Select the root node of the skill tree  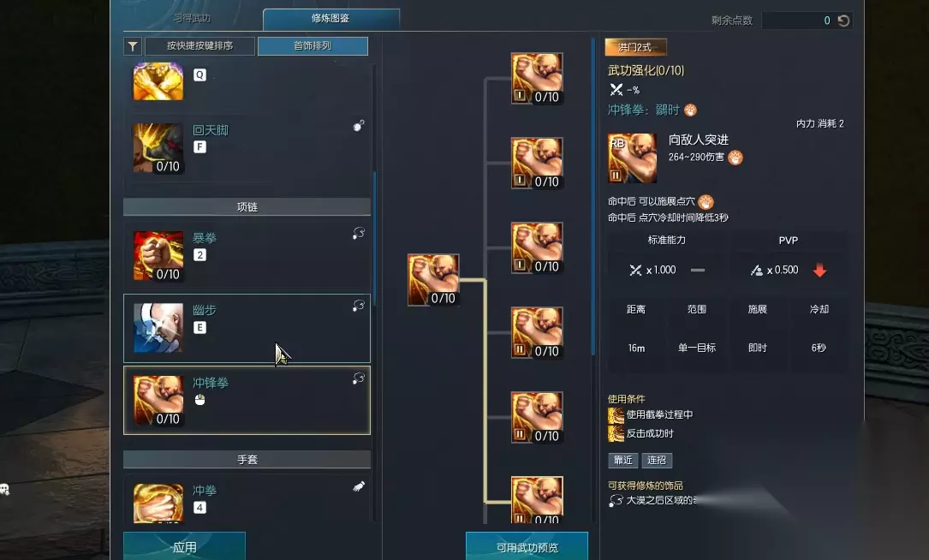(433, 280)
